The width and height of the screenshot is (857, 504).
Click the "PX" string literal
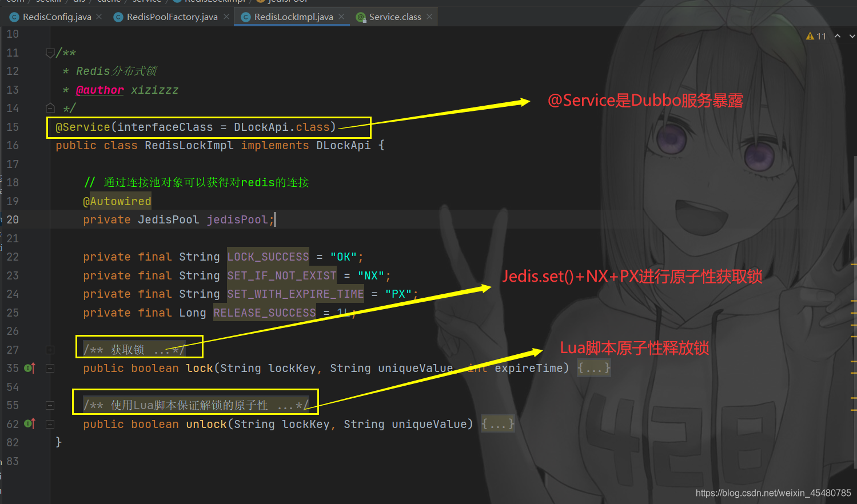coord(398,294)
